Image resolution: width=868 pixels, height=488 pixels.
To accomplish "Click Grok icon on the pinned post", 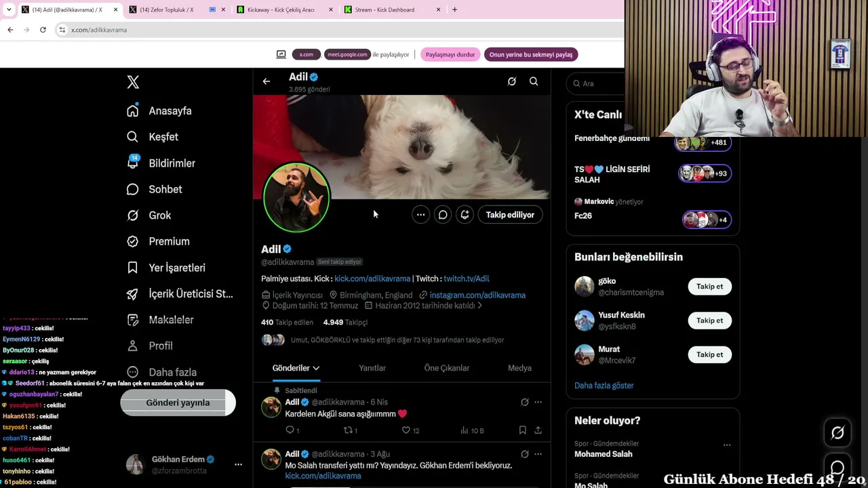I will click(525, 402).
